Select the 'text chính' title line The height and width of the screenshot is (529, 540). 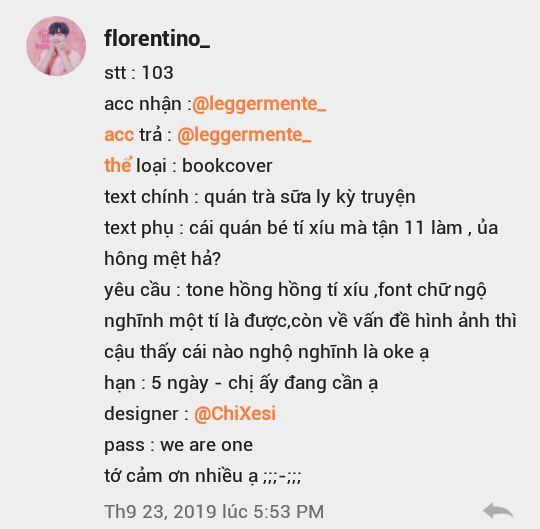(x=260, y=197)
